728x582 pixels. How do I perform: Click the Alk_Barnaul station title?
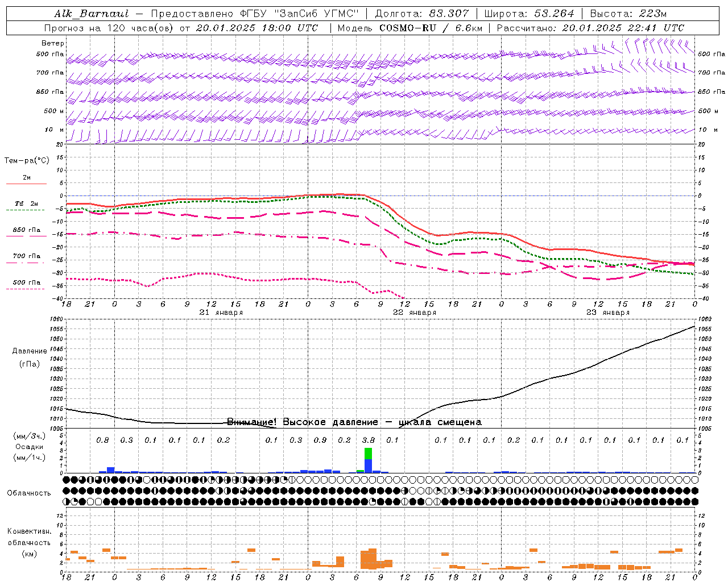(92, 14)
